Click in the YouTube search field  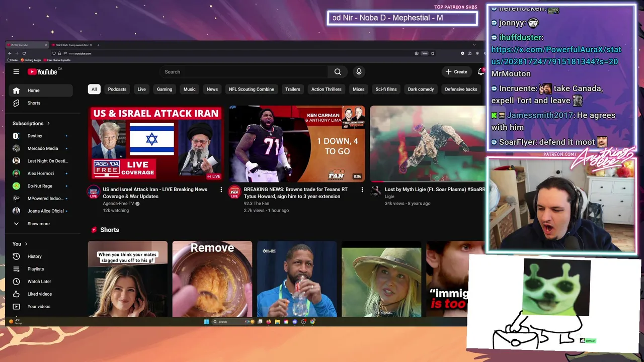[244, 72]
